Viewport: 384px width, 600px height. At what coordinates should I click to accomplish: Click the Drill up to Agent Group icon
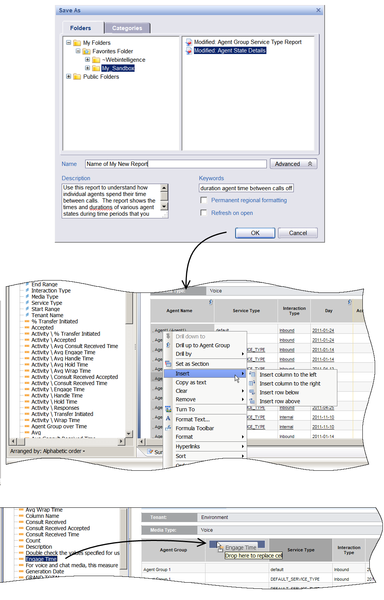point(168,345)
